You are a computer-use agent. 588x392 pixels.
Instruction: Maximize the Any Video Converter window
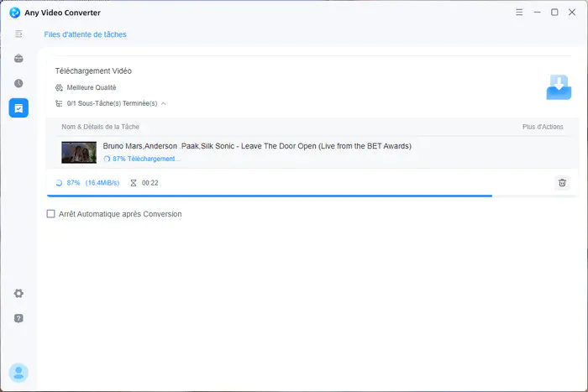point(554,12)
